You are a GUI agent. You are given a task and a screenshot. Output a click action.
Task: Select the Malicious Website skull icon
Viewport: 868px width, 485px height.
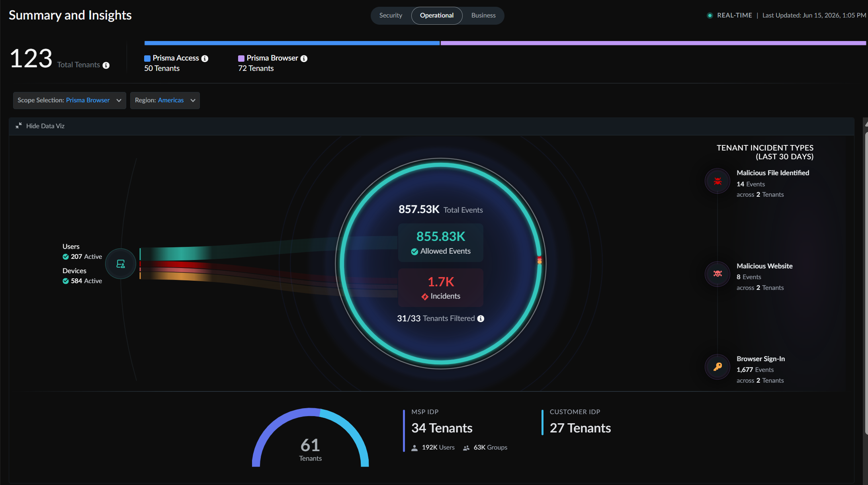coord(717,274)
